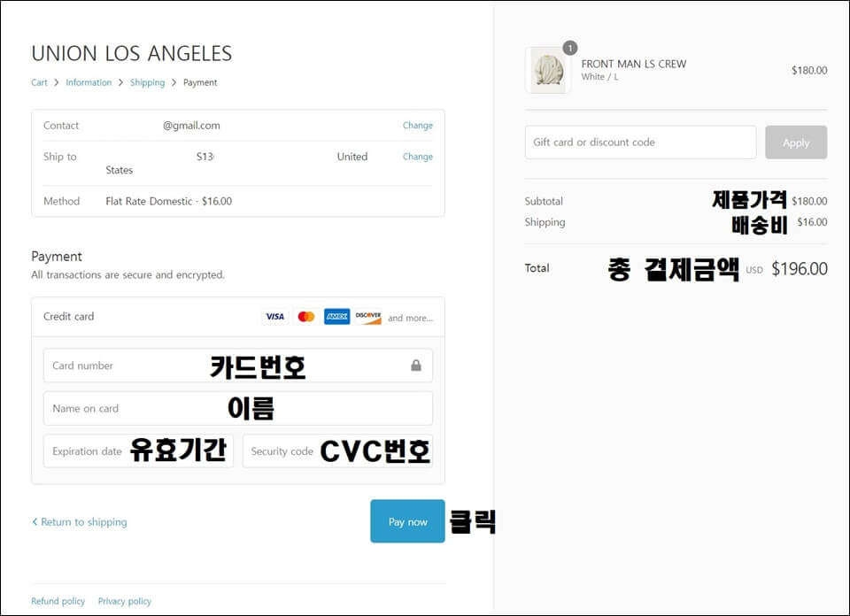Click the Mastercard logo

coord(306,316)
